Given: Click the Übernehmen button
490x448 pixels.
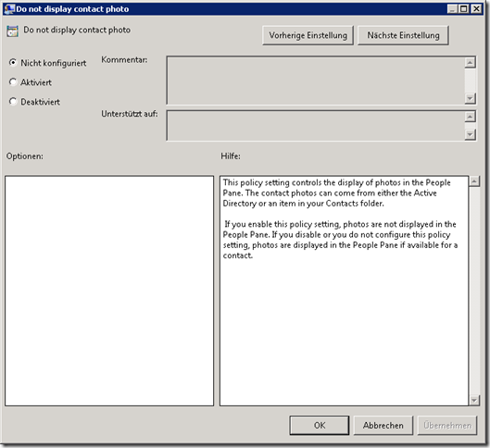Looking at the screenshot, I should point(447,425).
